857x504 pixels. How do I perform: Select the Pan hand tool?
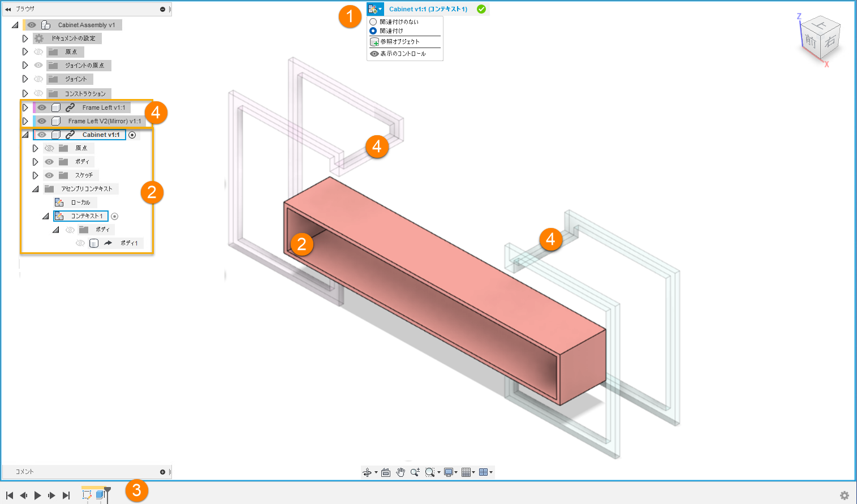400,472
